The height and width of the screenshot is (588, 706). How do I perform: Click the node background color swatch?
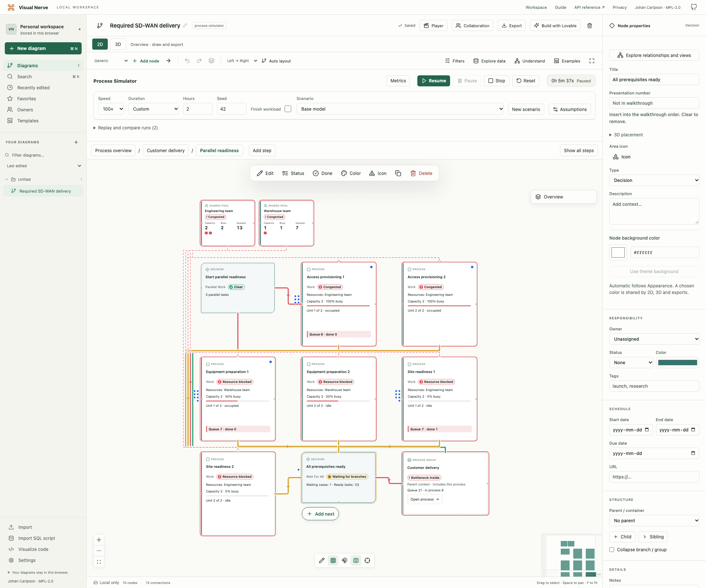[618, 252]
